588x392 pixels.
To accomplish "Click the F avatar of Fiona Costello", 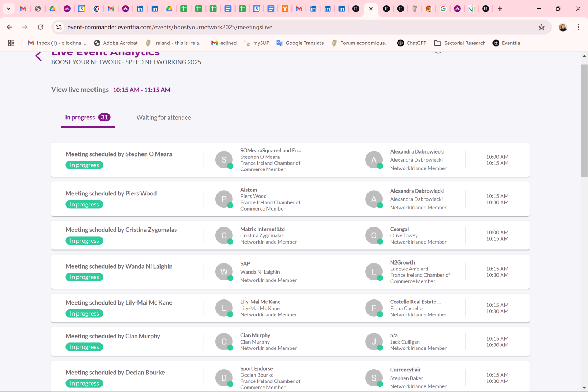I will pos(374,308).
